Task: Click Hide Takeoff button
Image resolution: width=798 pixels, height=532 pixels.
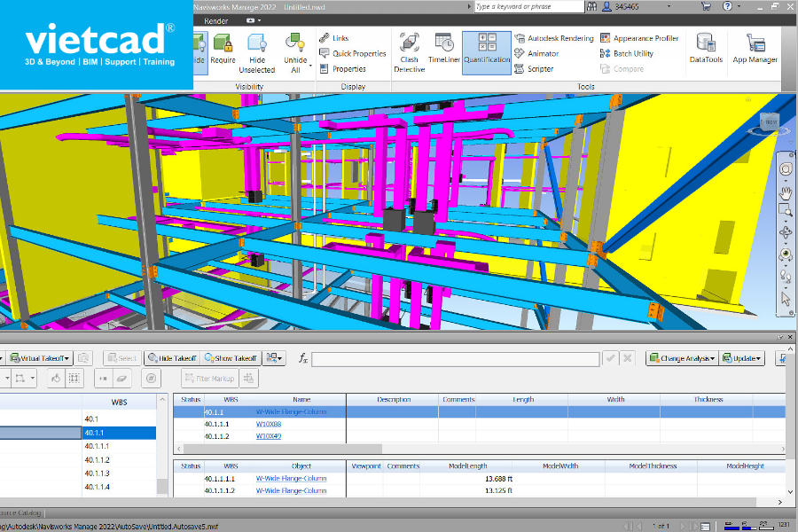Action: pyautogui.click(x=172, y=358)
